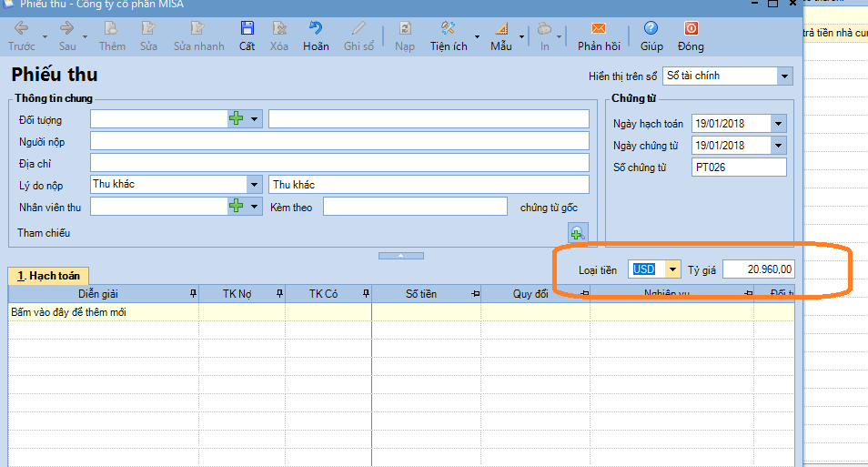This screenshot has height=467, width=868.
Task: Go to previous voucher with Trước arrow
Action: tap(22, 28)
